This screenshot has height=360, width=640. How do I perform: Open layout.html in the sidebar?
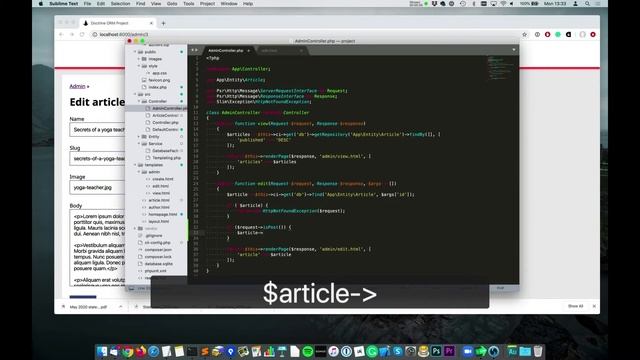tap(159, 221)
